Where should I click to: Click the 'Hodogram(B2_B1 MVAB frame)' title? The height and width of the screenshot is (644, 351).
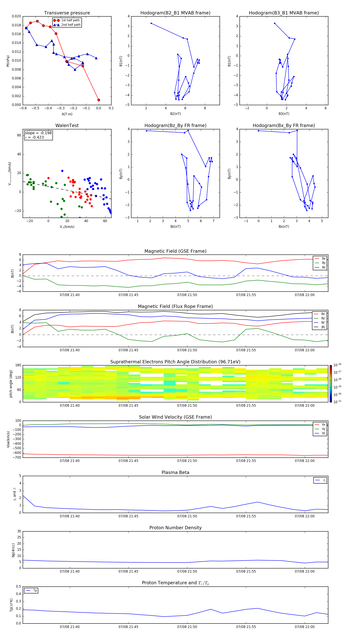coord(175,13)
